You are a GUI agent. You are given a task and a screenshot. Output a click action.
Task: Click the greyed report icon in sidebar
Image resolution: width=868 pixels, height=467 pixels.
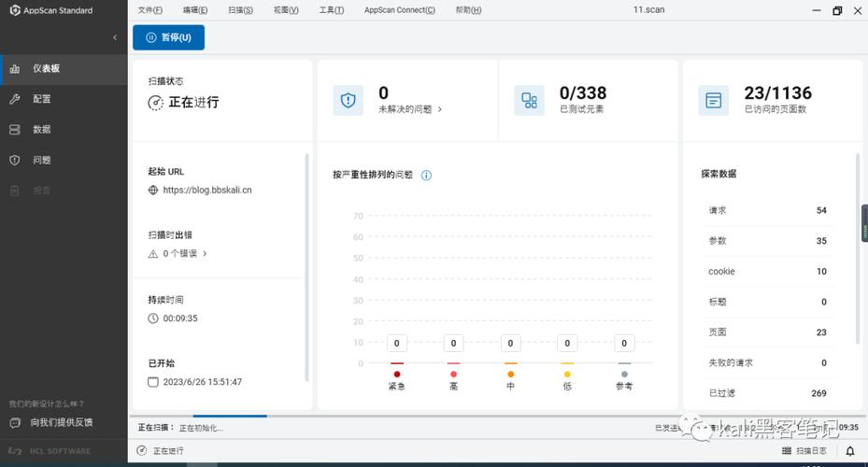(x=15, y=191)
